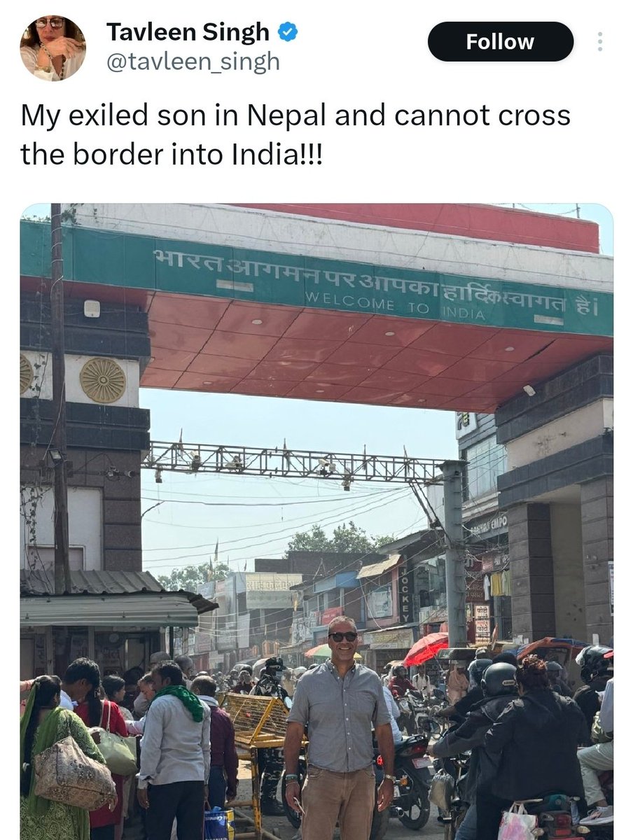Viewport: 633px width, 840px height.
Task: Open Tavleen Singh's profile avatar
Action: pyautogui.click(x=53, y=48)
